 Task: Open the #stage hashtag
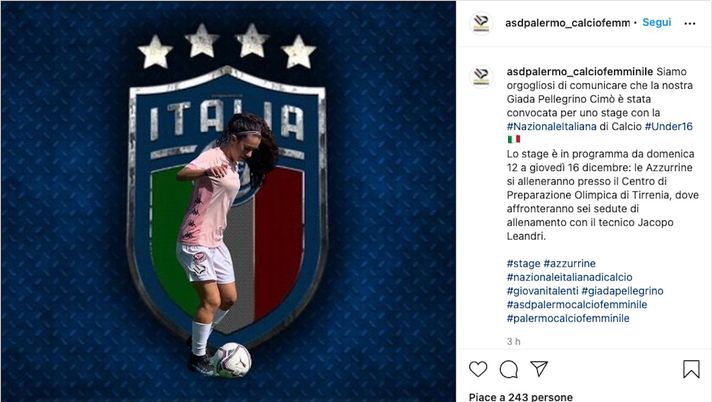pyautogui.click(x=524, y=263)
